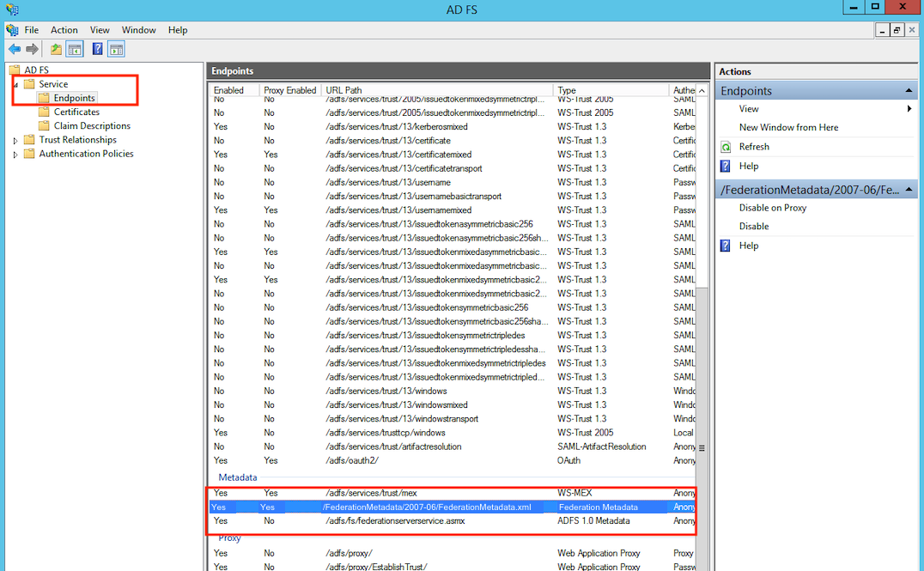This screenshot has width=924, height=571.
Task: Open the Action menu
Action: [64, 29]
